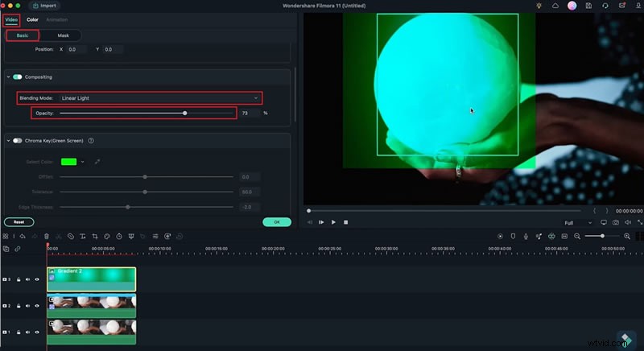Image resolution: width=644 pixels, height=351 pixels.
Task: Open the Select Color swatch dropdown arrow
Action: pyautogui.click(x=83, y=162)
